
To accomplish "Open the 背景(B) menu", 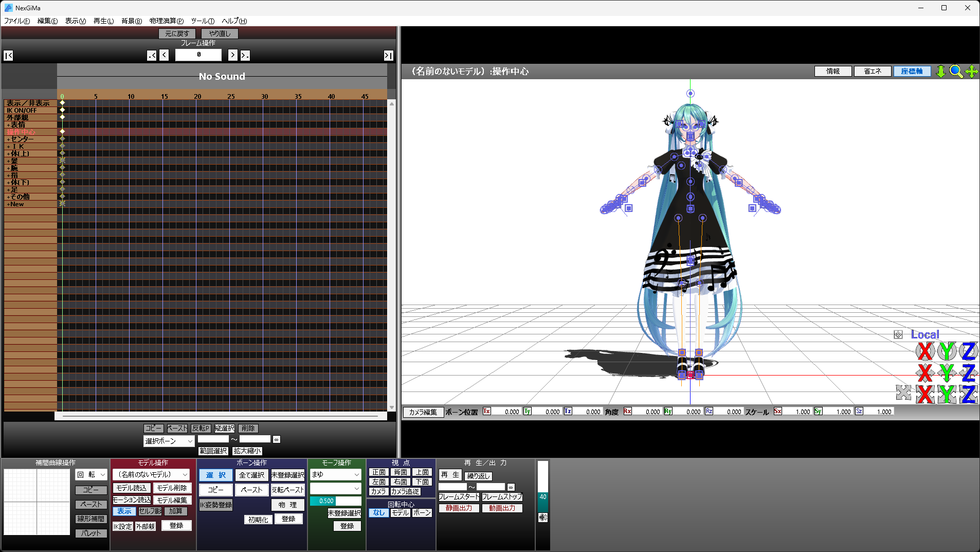I will point(132,21).
